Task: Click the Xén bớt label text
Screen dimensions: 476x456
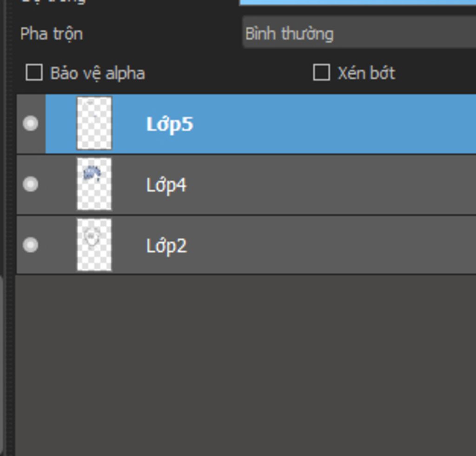Action: (x=366, y=73)
